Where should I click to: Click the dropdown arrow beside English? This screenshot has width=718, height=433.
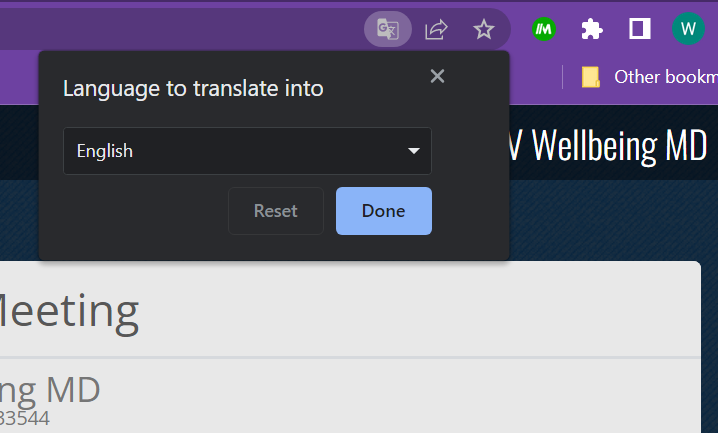[414, 151]
